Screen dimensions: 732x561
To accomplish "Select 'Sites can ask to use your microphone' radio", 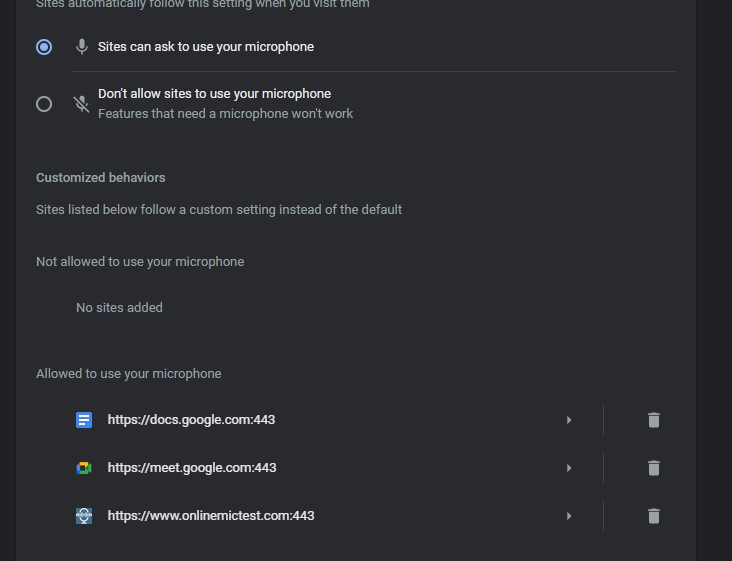I will point(44,47).
